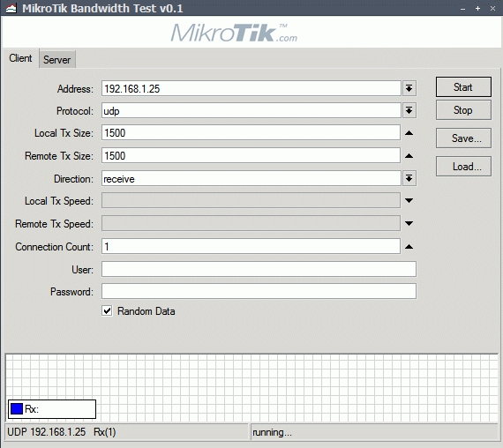
Task: Click the Stop button
Action: [463, 110]
